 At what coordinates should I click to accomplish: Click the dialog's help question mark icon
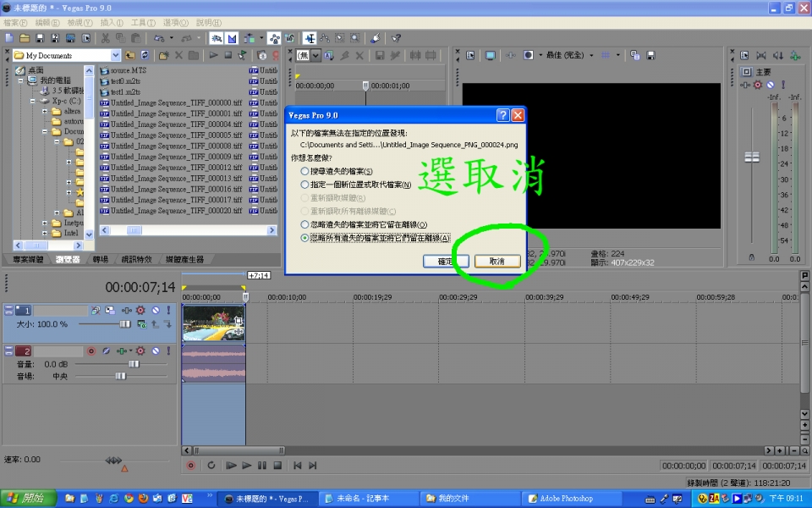point(502,115)
